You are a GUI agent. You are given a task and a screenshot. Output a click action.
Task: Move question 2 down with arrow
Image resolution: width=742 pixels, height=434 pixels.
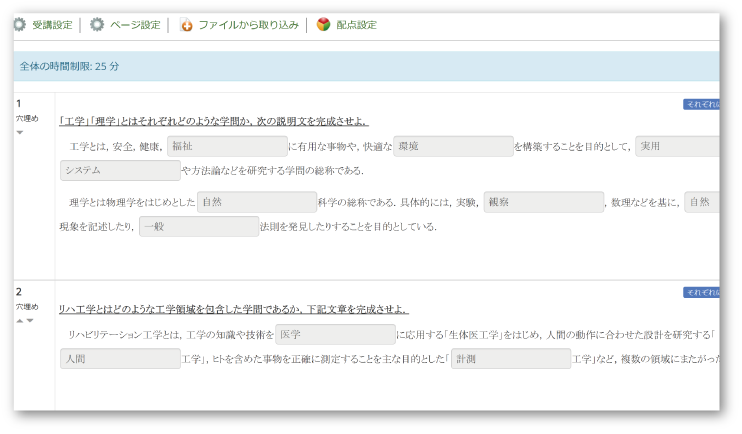coord(30,320)
